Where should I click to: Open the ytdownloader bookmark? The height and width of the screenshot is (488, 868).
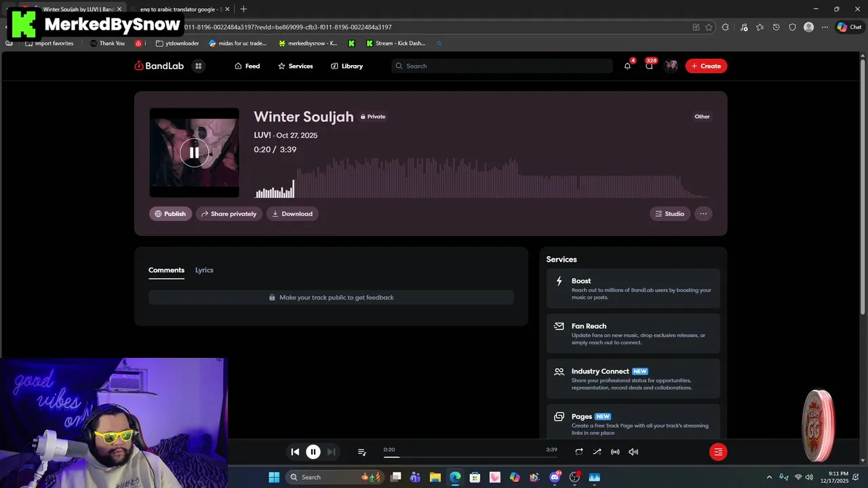(178, 43)
